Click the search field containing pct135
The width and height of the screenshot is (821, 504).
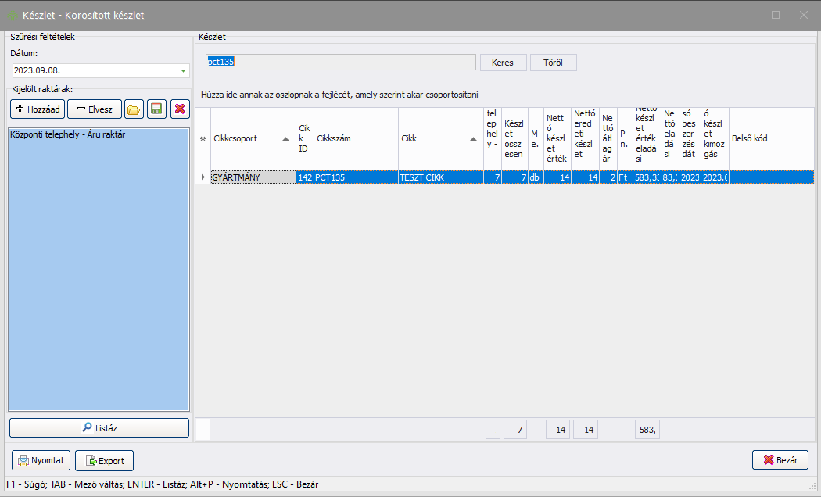click(x=339, y=63)
